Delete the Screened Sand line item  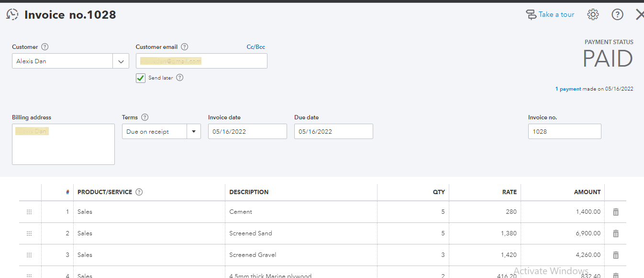(x=616, y=233)
